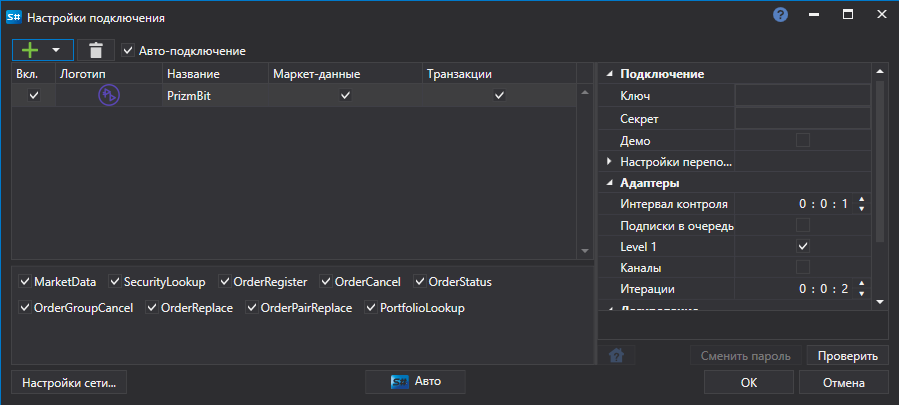Toggle the Авто-подключение checkbox

coord(128,50)
